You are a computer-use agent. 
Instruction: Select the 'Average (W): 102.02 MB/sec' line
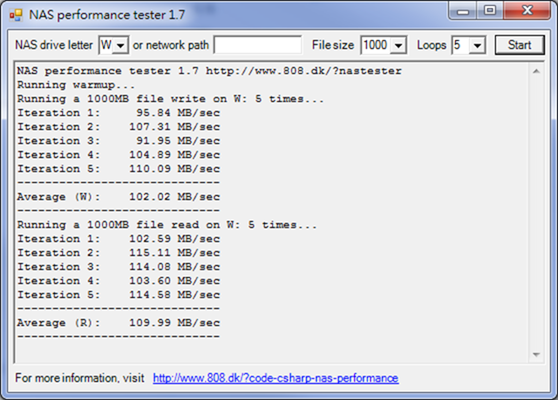(119, 197)
